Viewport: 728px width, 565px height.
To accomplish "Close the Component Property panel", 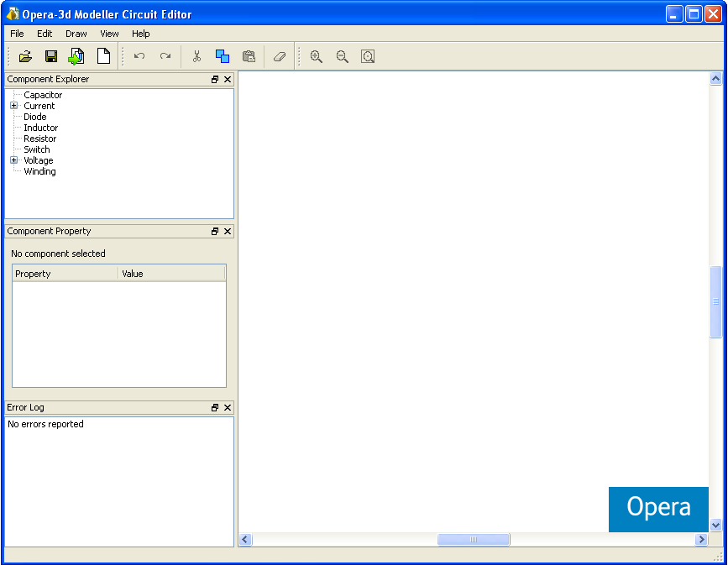I will (x=228, y=231).
